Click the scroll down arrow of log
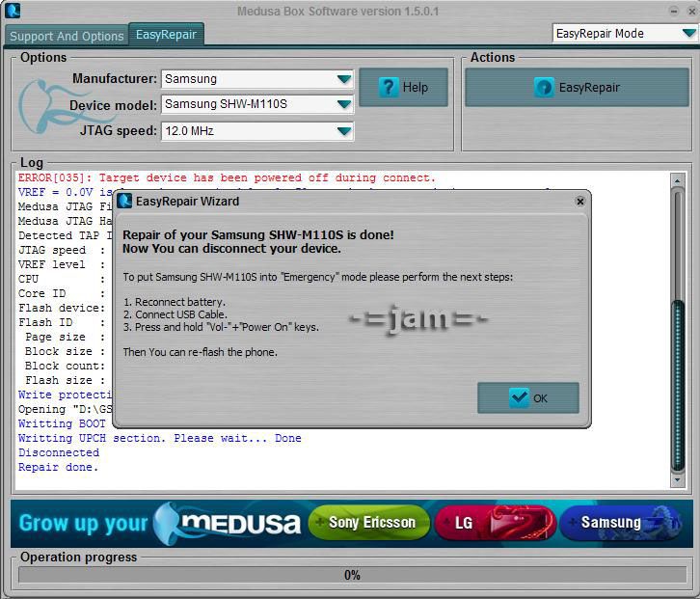The image size is (700, 599). (x=677, y=480)
